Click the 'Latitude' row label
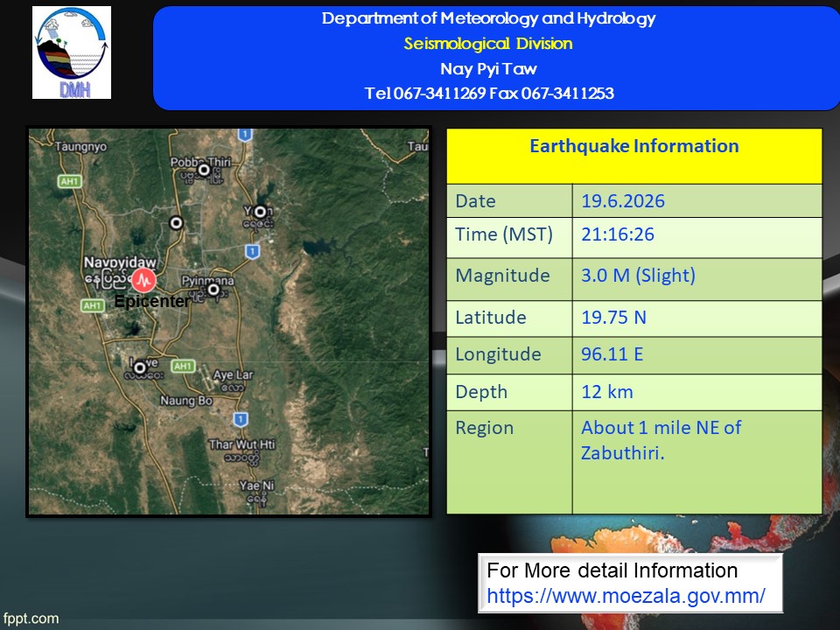Screen dimensions: 840x630 (x=491, y=317)
